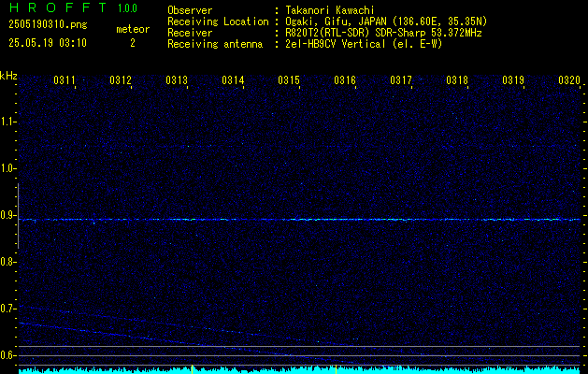Viewport: 588px width, 374px height.
Task: Select filename 2505190310.png
Action: [48, 24]
